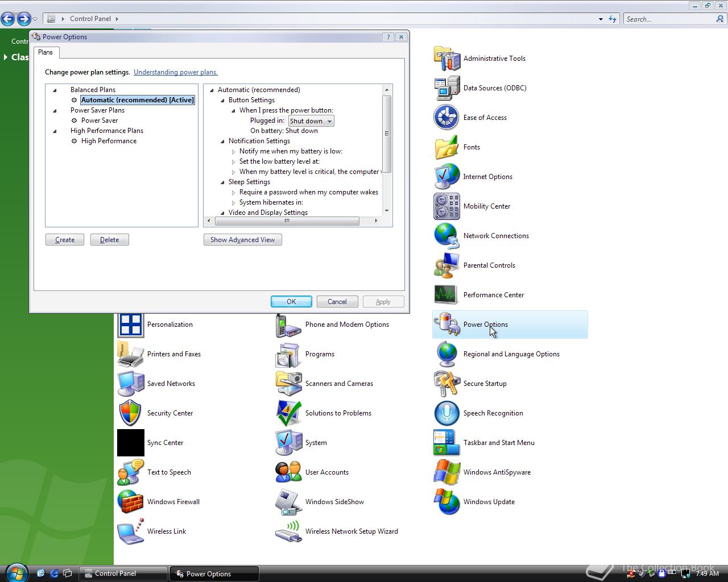Open the Administrative Tools icon

coord(446,59)
